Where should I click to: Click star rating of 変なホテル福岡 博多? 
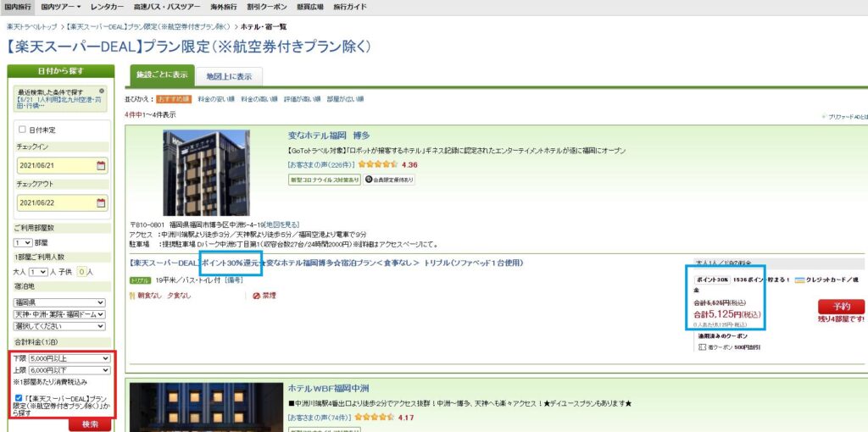pyautogui.click(x=378, y=164)
